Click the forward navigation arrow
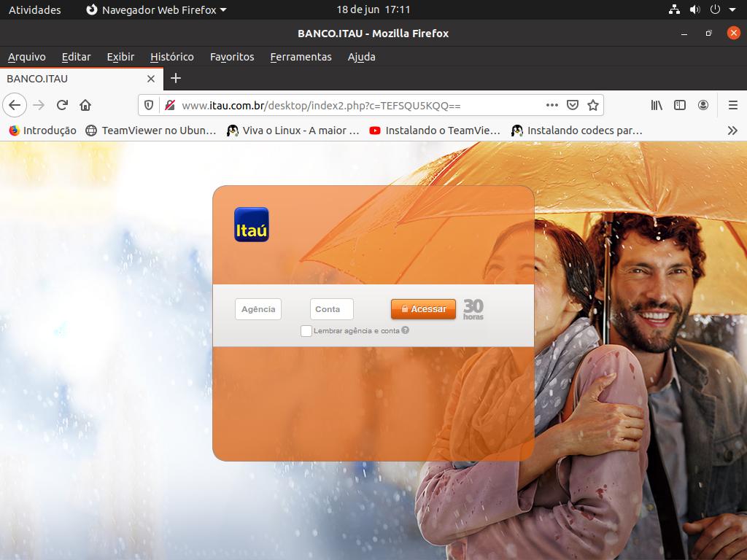The image size is (747, 560). (x=39, y=105)
